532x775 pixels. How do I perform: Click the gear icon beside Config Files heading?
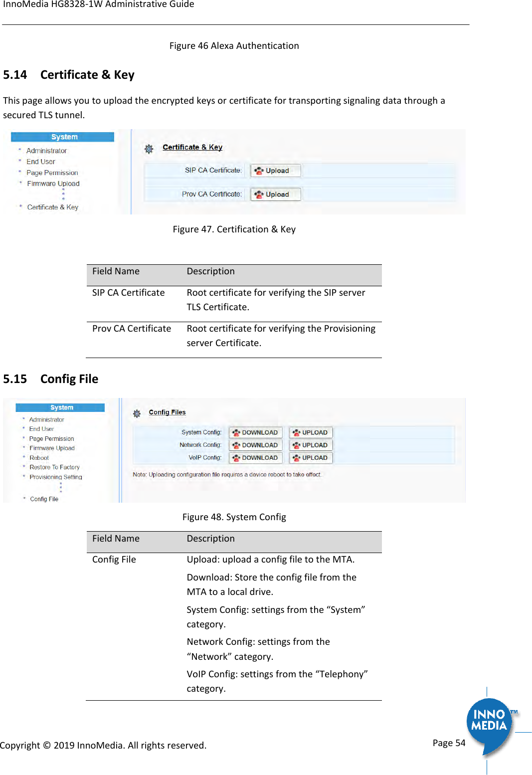(x=136, y=413)
